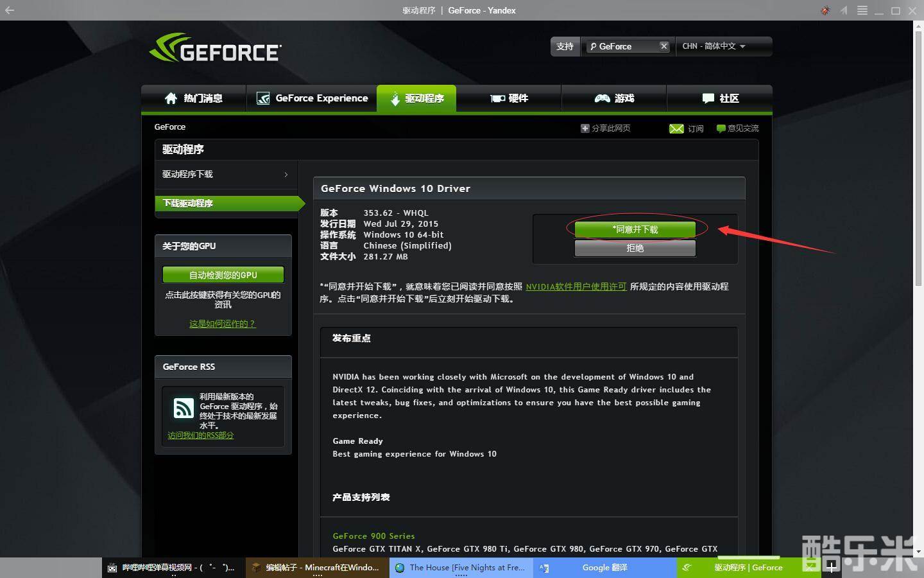Click the GeForce logo
Image resolution: width=924 pixels, height=578 pixels.
(215, 48)
